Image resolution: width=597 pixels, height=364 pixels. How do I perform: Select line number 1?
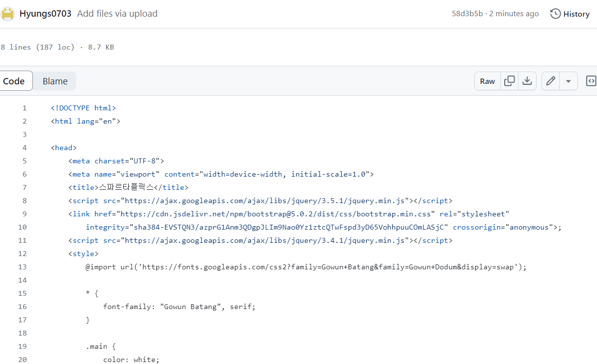[x=25, y=108]
